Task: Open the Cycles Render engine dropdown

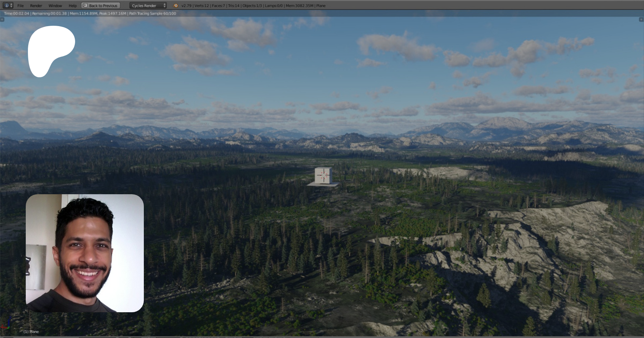Action: (148, 5)
